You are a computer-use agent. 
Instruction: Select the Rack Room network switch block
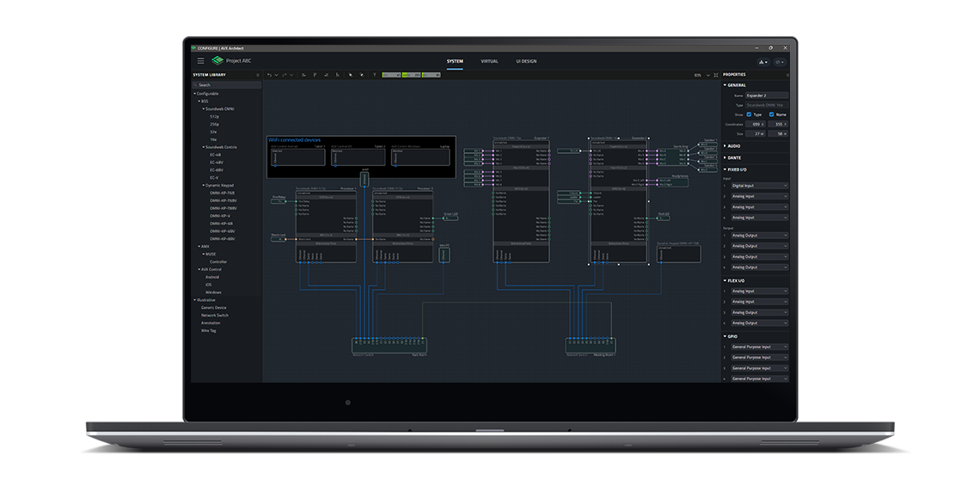(389, 345)
